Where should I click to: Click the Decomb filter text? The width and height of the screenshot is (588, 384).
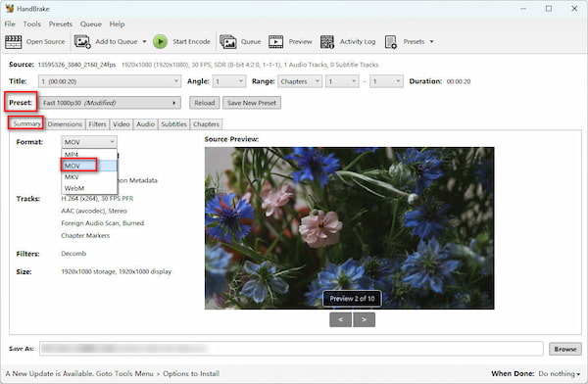73,254
